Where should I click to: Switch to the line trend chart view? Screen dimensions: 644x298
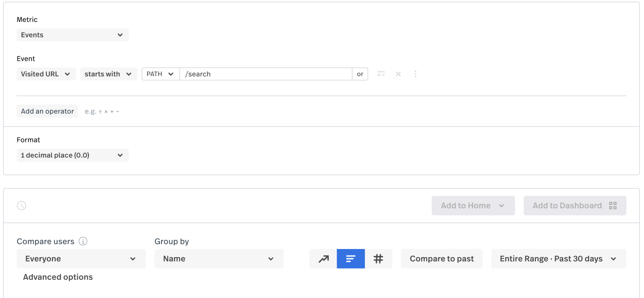pos(323,259)
